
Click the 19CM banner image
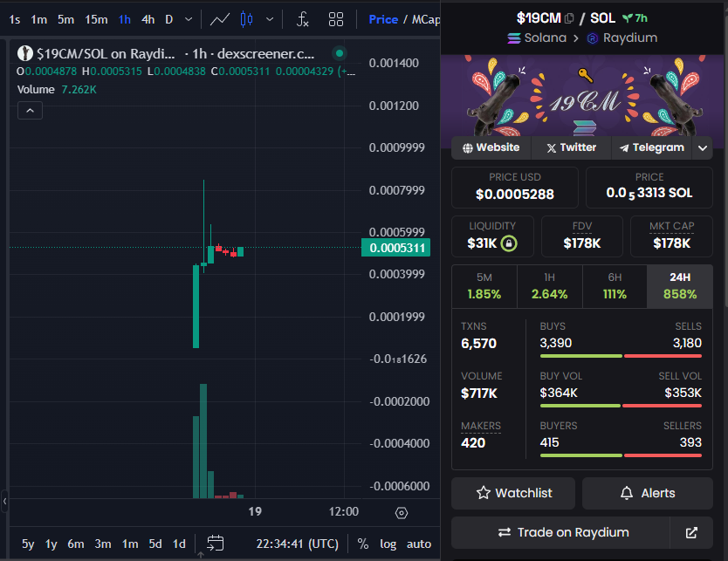pyautogui.click(x=582, y=96)
